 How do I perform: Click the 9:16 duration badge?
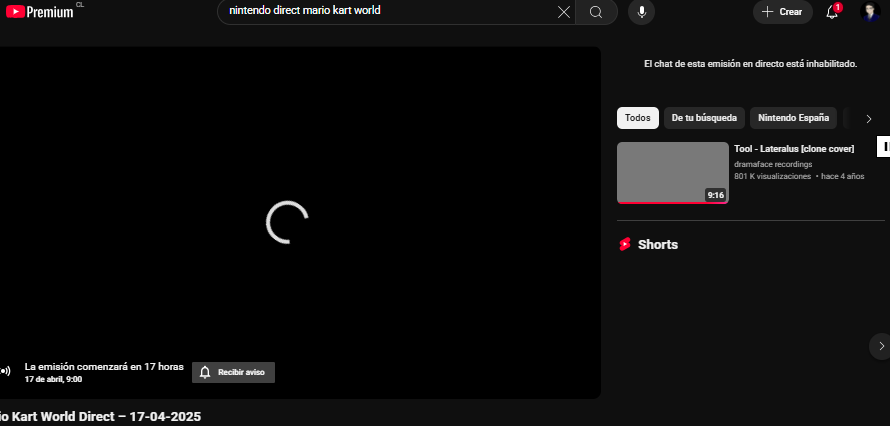(716, 195)
